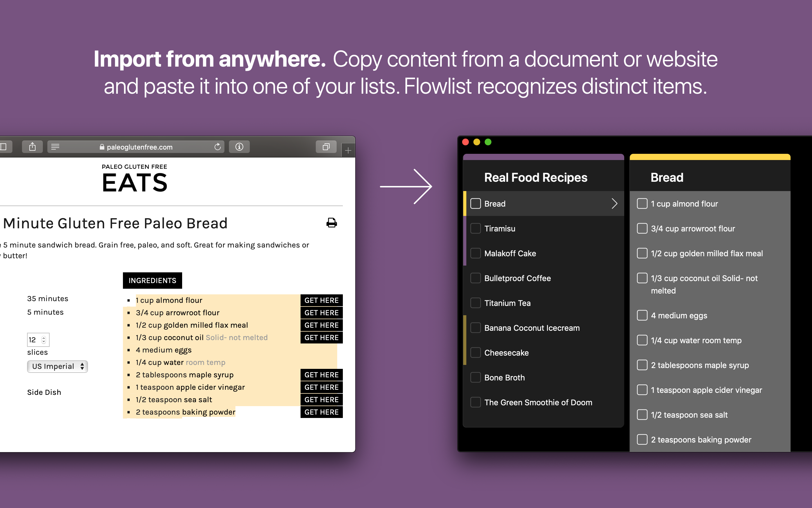Screen dimensions: 812x508
Task: Click GET HERE for flax meal
Action: [x=321, y=325]
